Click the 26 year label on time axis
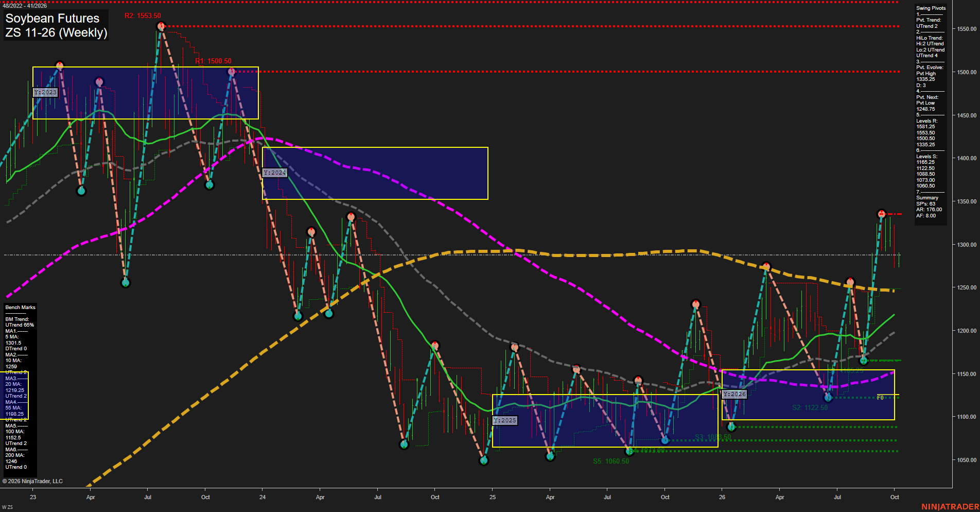 coord(722,497)
